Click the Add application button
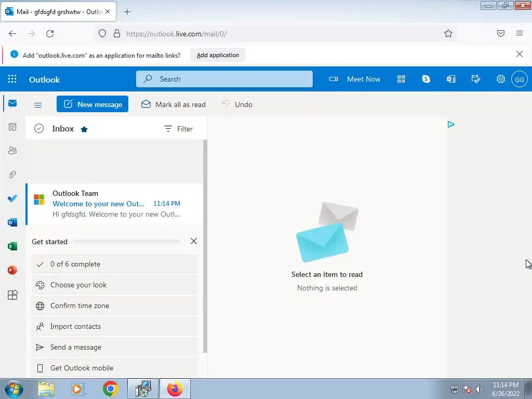 218,55
